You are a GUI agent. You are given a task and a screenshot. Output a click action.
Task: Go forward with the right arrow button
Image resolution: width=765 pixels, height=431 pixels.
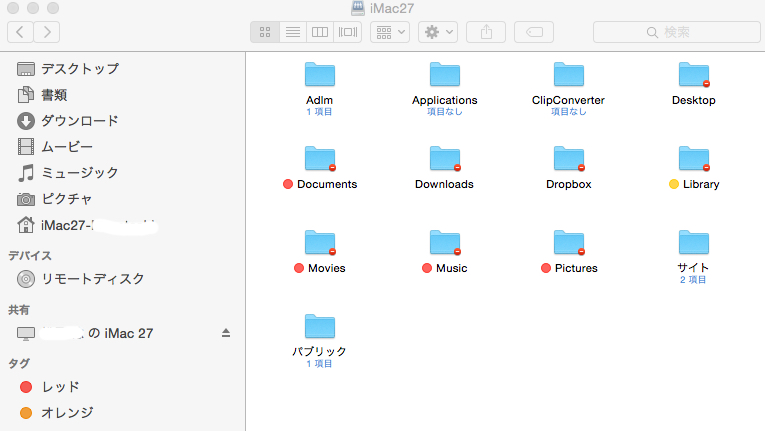[x=47, y=32]
